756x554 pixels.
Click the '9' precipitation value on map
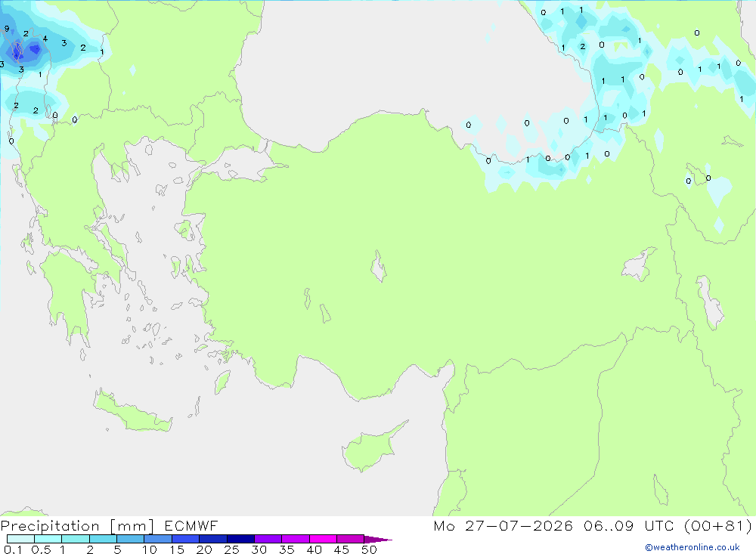pos(7,29)
